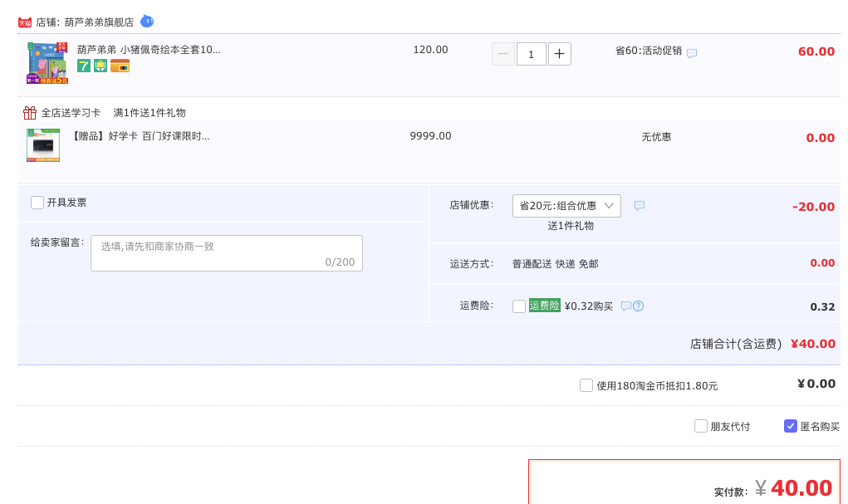
Task: Click the 省60:活动促销 promotion text
Action: pos(649,51)
